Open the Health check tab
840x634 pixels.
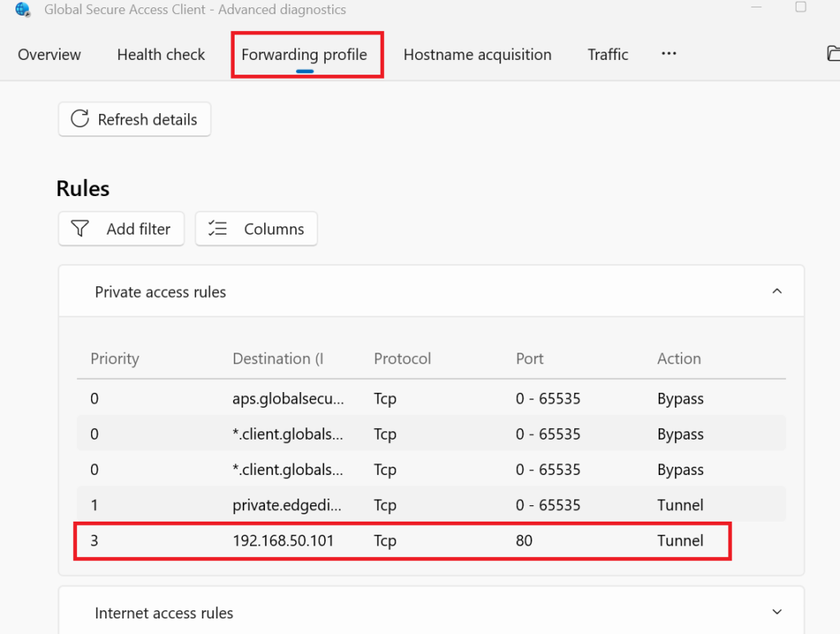161,55
